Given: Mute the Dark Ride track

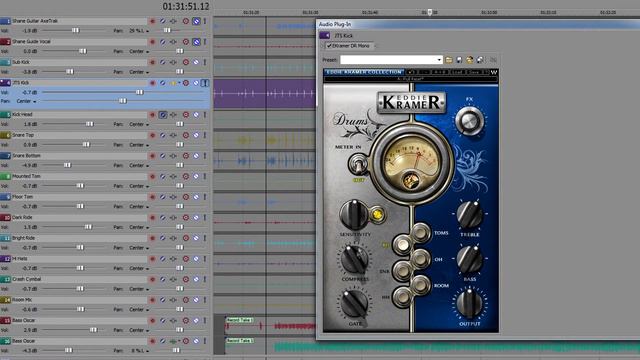Looking at the screenshot, I should [x=196, y=218].
